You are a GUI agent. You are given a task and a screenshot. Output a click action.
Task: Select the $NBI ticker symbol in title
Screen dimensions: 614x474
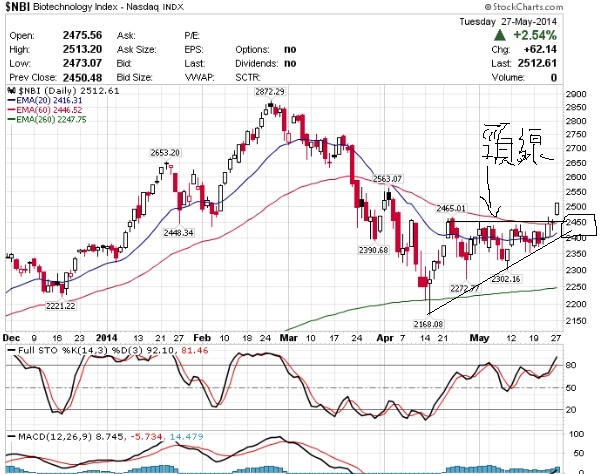(x=18, y=7)
